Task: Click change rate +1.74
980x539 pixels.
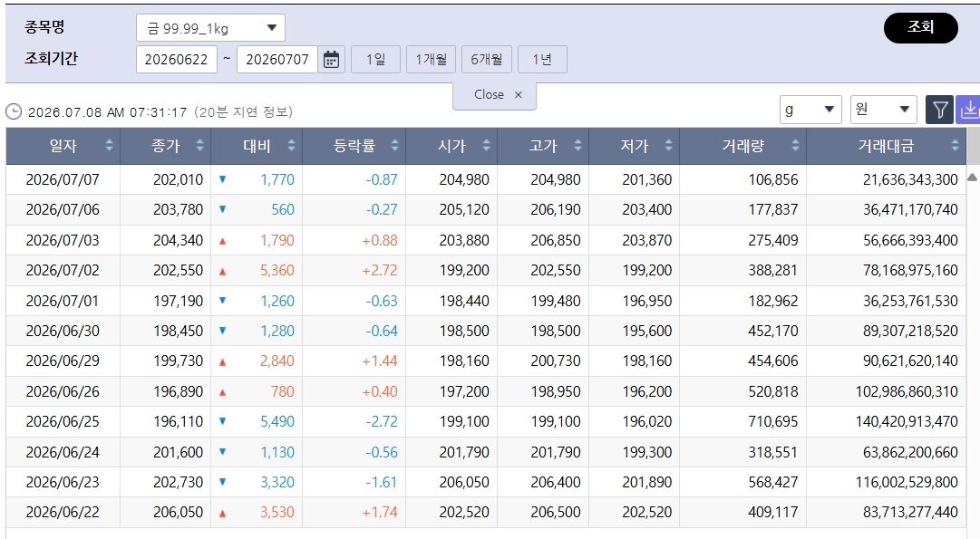Action: click(379, 512)
